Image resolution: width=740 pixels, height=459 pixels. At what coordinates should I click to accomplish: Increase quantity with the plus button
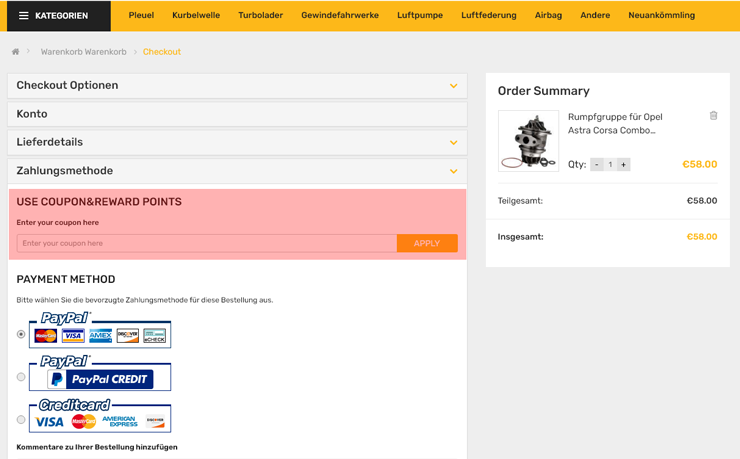pyautogui.click(x=623, y=165)
